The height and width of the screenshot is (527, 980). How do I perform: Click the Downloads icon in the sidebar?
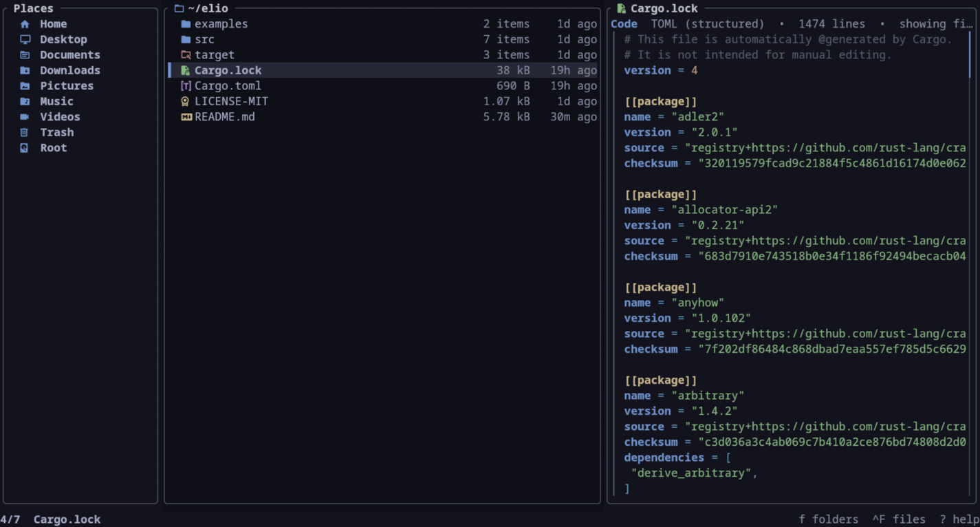[25, 70]
